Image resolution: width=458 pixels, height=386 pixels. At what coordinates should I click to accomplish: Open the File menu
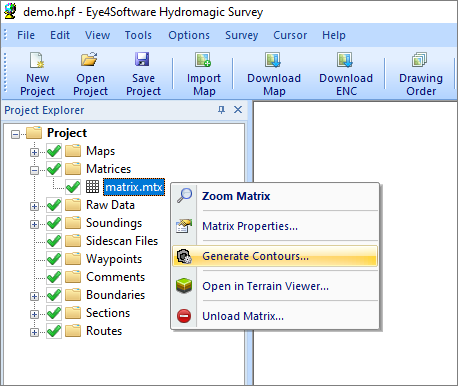coord(26,35)
